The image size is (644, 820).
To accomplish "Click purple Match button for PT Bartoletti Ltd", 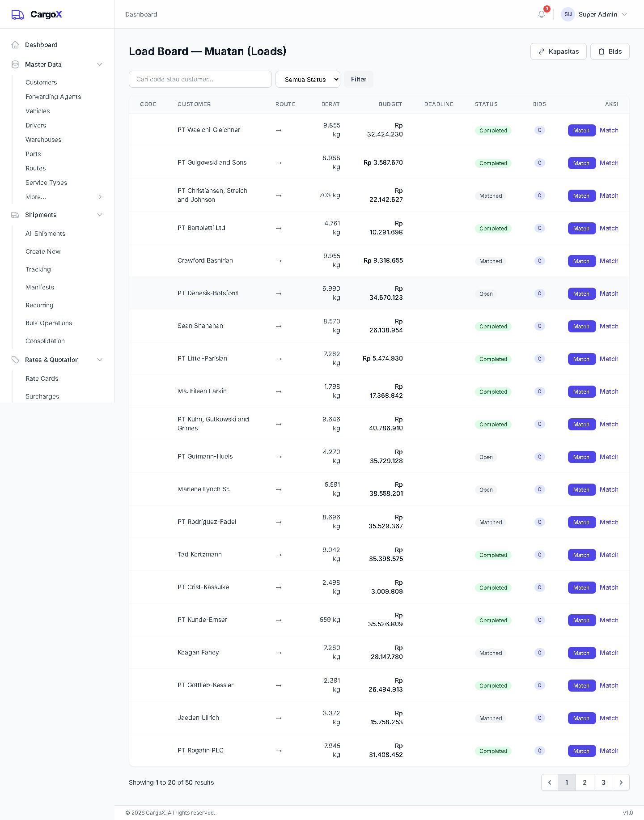I will 582,228.
